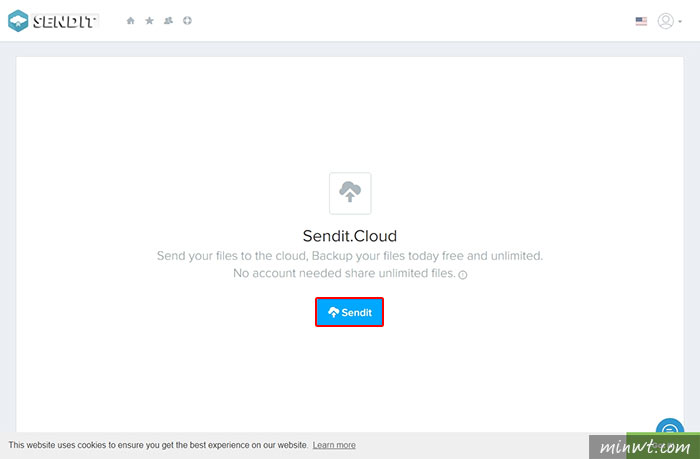Screen dimensions: 700x459
Task: Select the Sendit.Cloud heading
Action: (x=350, y=236)
